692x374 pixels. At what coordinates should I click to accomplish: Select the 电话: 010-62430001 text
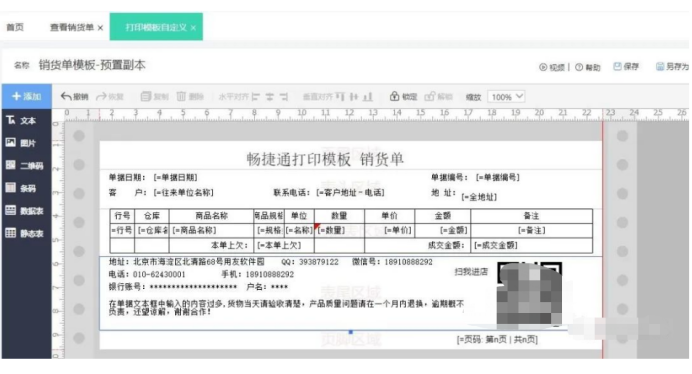(x=147, y=274)
